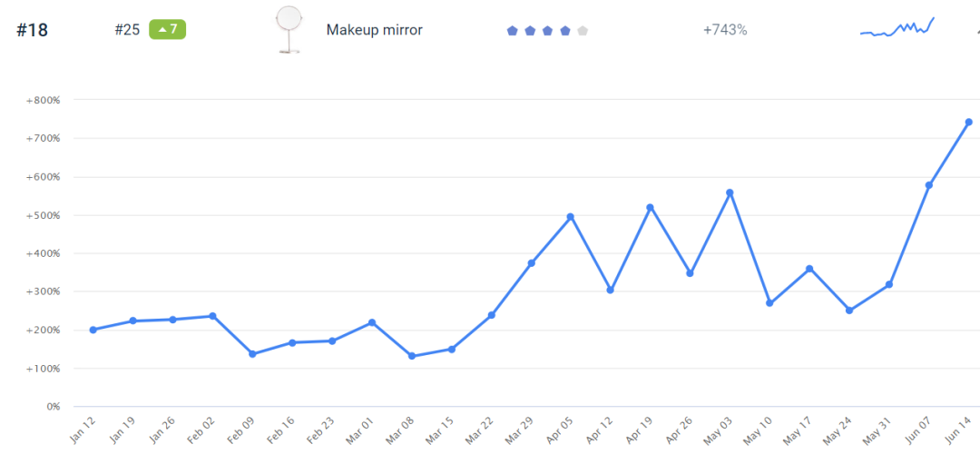Click the #25 previous rank number
Image resolution: width=980 pixels, height=454 pixels.
[127, 30]
